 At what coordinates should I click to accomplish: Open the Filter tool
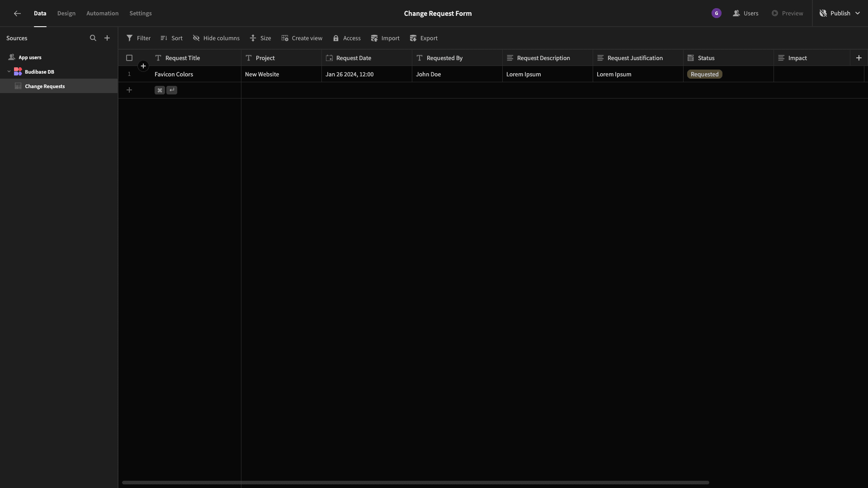tap(138, 38)
